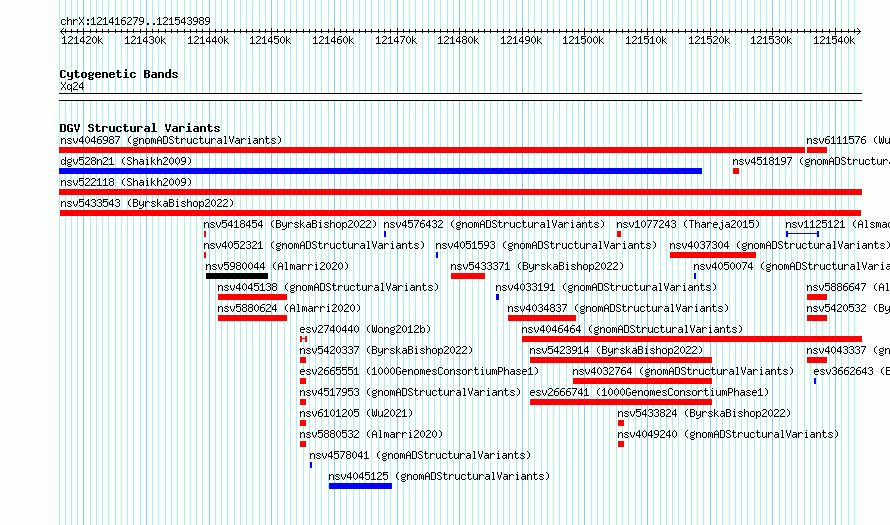Click the red bar under nsv4046464
The height and width of the screenshot is (525, 890).
[691, 339]
